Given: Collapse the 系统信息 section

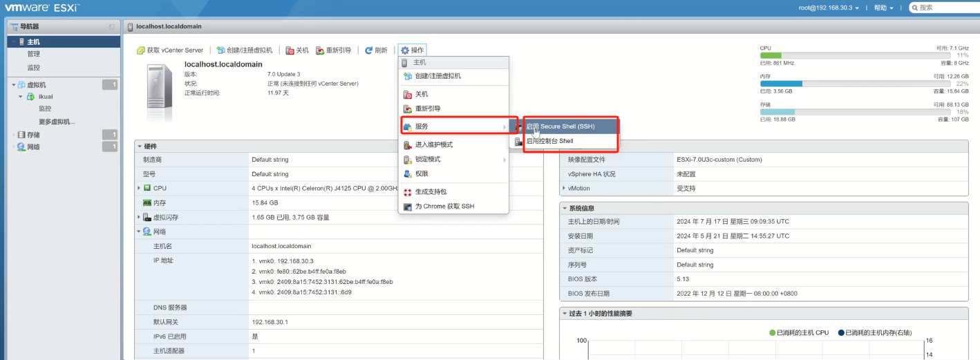Looking at the screenshot, I should (x=565, y=208).
